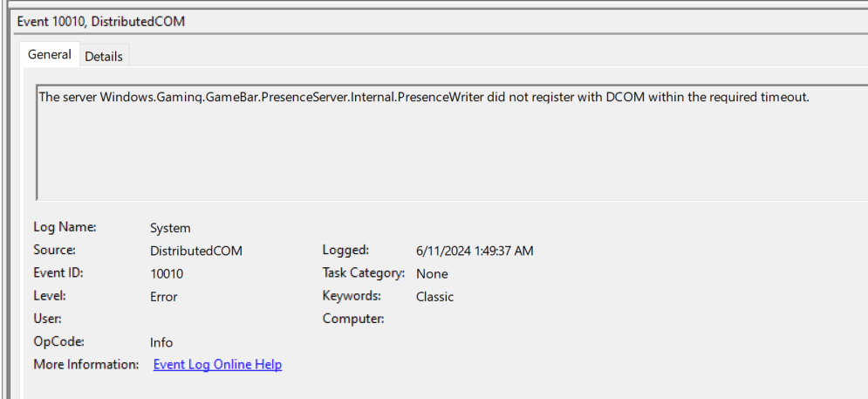Click the Event 10010, DistributedCOM pane title
868x399 pixels.
(101, 22)
